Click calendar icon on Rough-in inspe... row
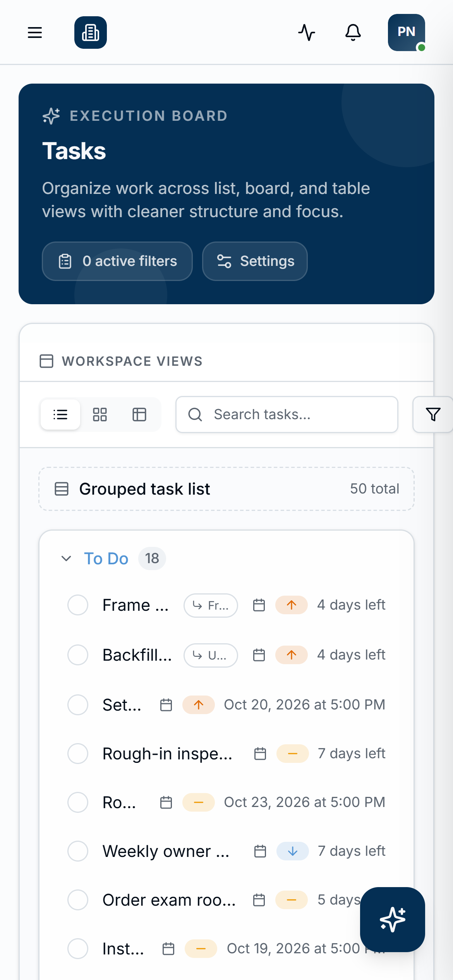Image resolution: width=453 pixels, height=980 pixels. [x=260, y=754]
